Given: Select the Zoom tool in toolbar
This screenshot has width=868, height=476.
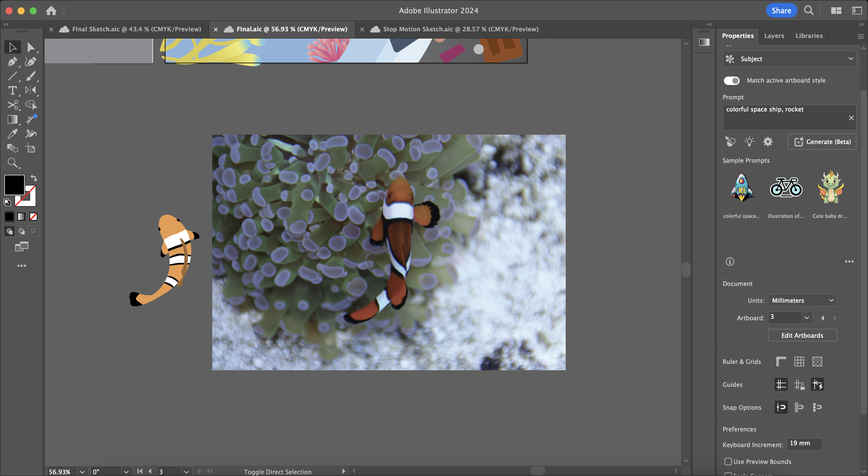Looking at the screenshot, I should [x=12, y=163].
